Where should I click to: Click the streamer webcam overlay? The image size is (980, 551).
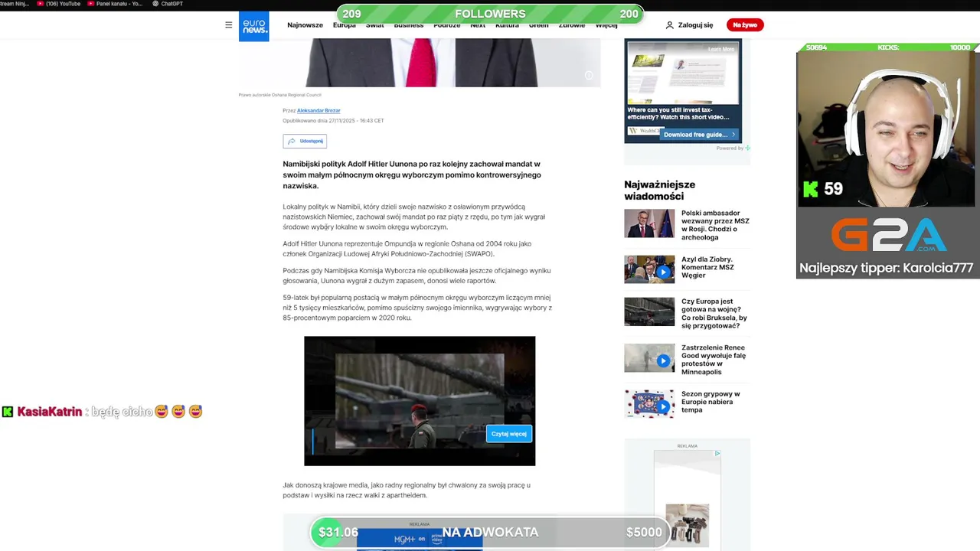click(888, 129)
